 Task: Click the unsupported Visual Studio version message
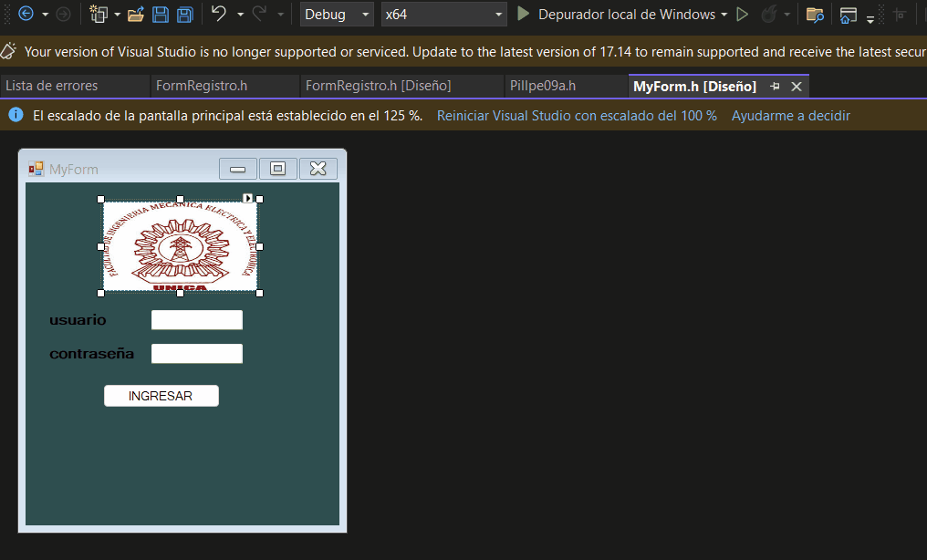coord(475,52)
